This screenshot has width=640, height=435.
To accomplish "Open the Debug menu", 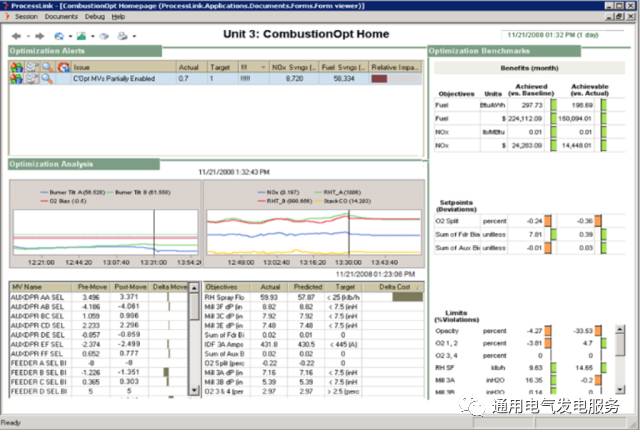I will click(95, 17).
